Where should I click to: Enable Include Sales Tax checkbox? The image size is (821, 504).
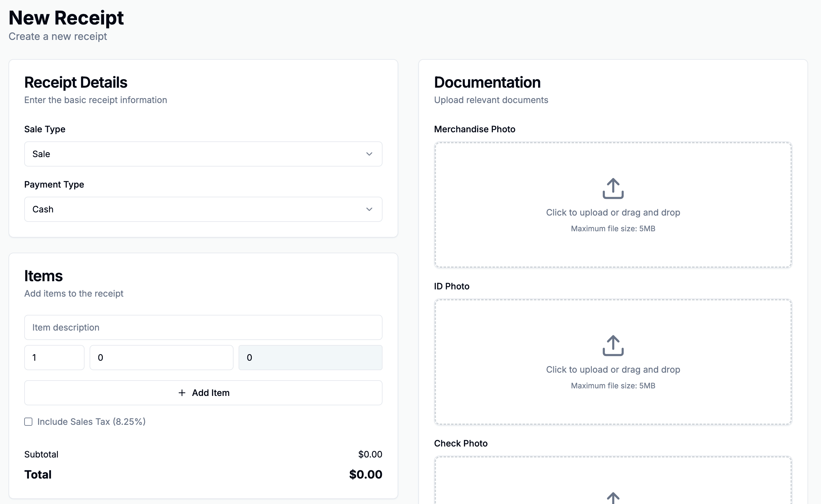click(28, 422)
